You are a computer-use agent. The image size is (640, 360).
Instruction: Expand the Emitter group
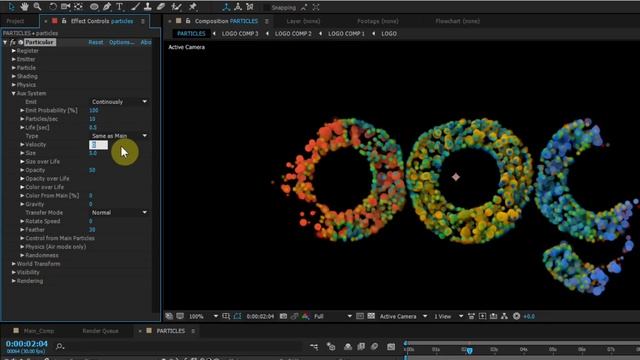pyautogui.click(x=13, y=59)
